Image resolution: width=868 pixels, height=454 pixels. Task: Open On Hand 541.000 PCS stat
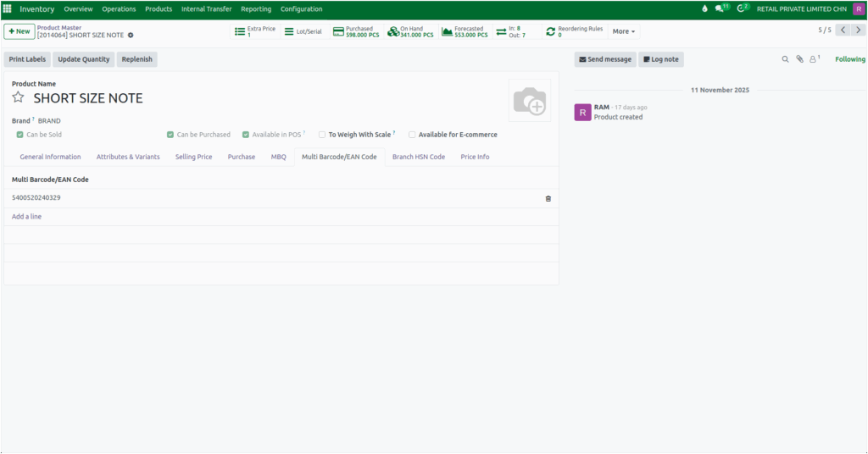[x=411, y=31]
